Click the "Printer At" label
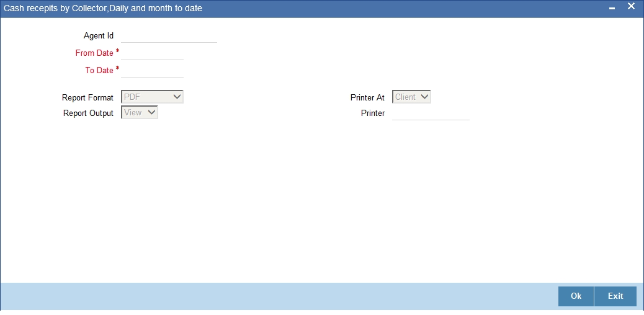Screen dimensions: 644x315 tap(367, 98)
